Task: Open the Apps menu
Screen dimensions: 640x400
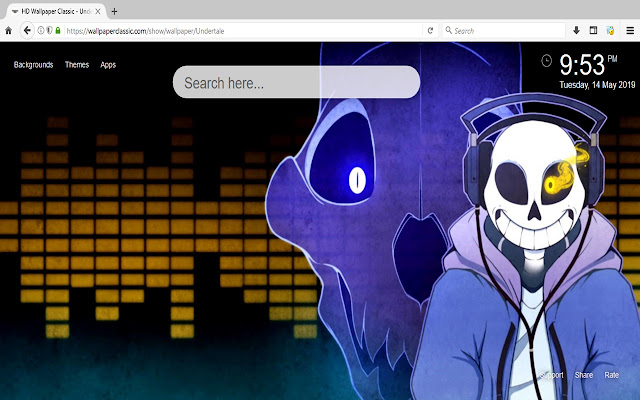Action: (108, 65)
